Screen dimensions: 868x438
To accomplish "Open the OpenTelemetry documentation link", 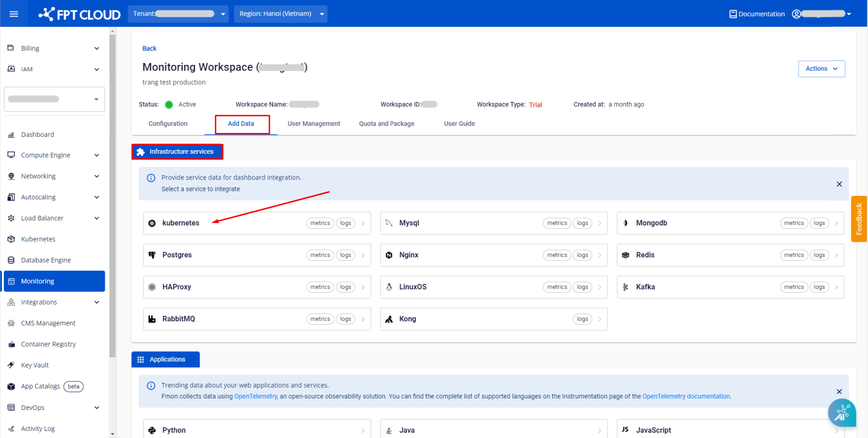I will [686, 396].
